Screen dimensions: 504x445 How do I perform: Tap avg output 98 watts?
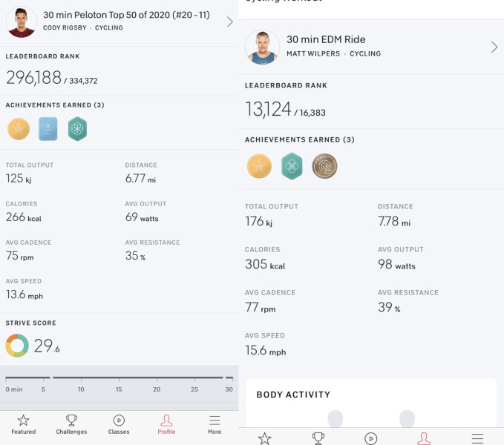point(396,264)
